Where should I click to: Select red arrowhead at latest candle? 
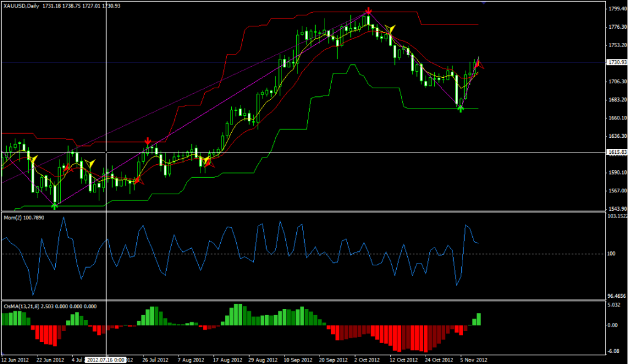pyautogui.click(x=480, y=65)
